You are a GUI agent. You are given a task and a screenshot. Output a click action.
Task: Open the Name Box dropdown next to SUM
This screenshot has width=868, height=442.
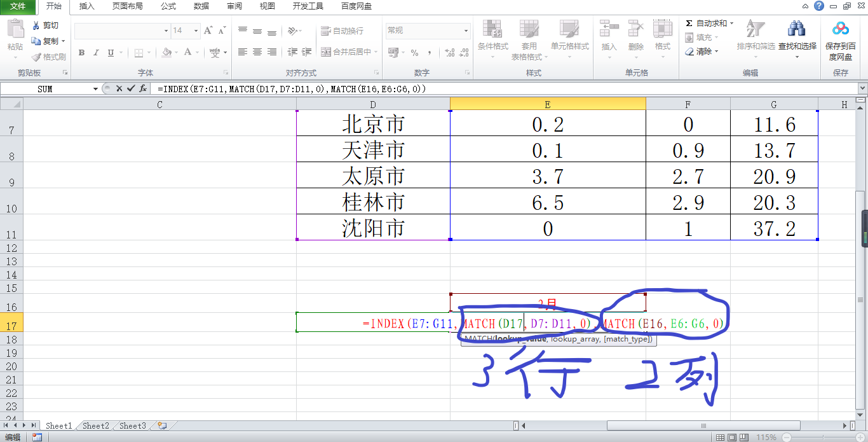pyautogui.click(x=96, y=89)
